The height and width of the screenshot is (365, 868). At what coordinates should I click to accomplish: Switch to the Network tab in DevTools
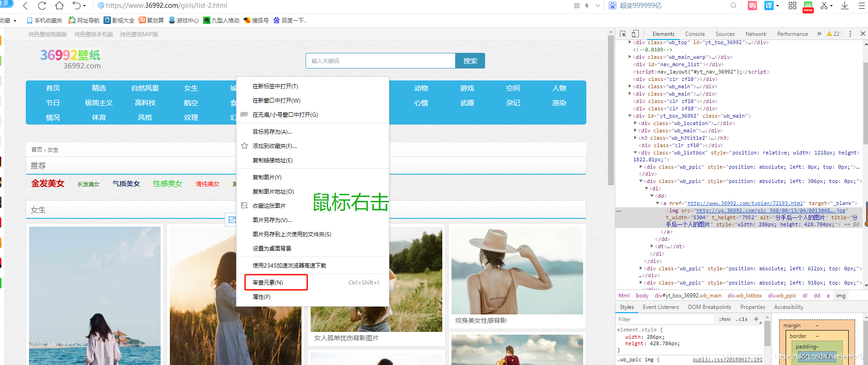pyautogui.click(x=756, y=34)
